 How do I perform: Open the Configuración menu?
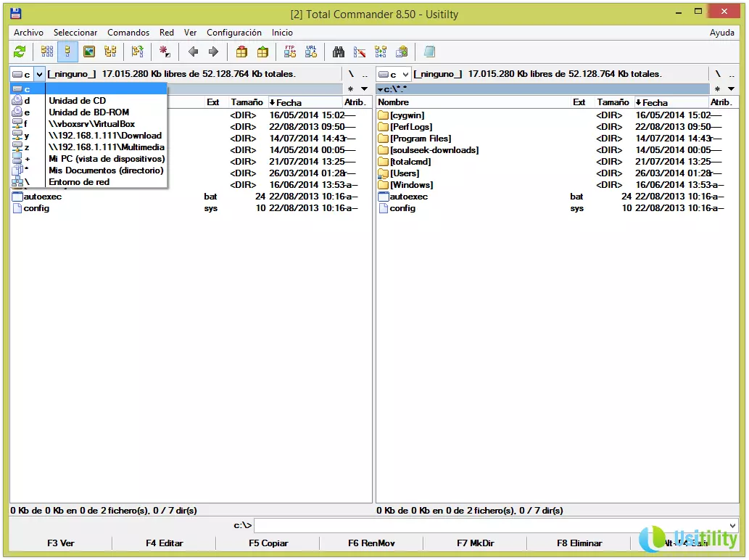233,33
